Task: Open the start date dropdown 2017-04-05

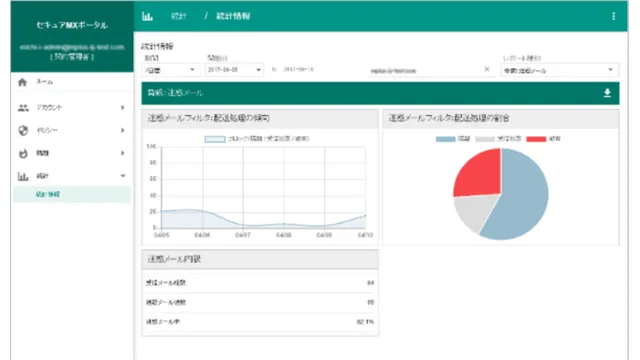Action: tap(234, 70)
